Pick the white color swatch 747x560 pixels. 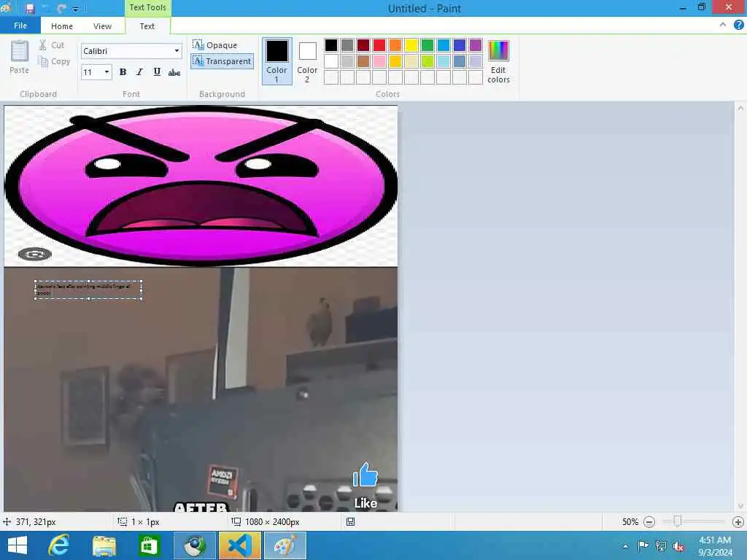coord(331,61)
